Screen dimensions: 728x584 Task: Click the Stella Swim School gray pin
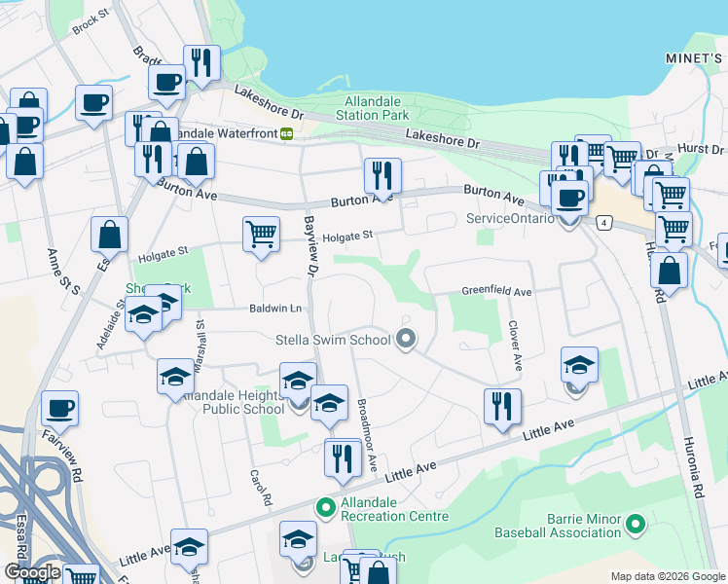pos(406,339)
